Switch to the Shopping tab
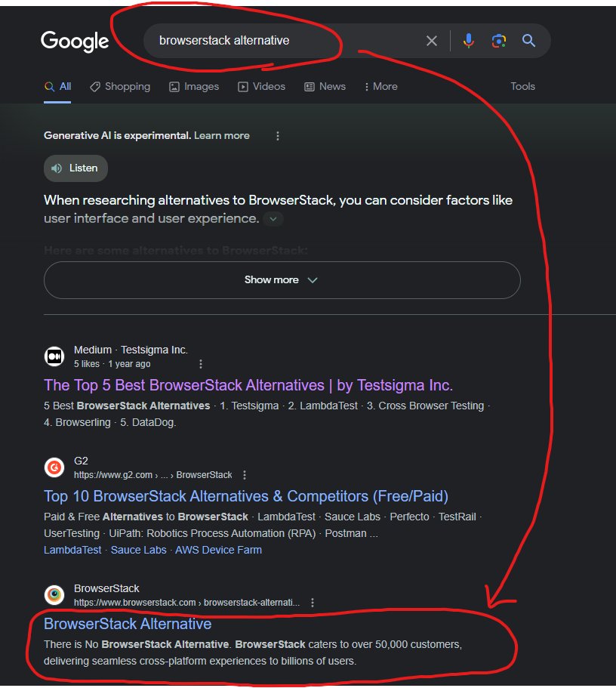Screen dimensions: 616x688 [x=120, y=86]
